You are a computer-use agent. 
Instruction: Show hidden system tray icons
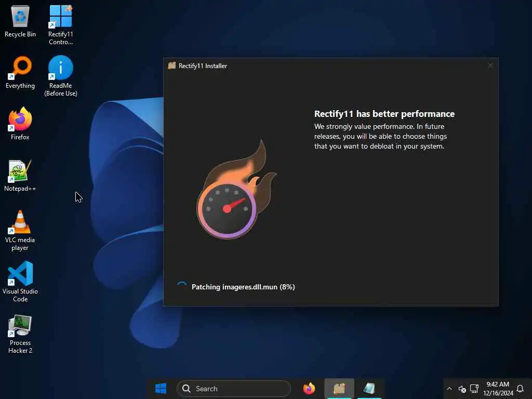point(449,389)
